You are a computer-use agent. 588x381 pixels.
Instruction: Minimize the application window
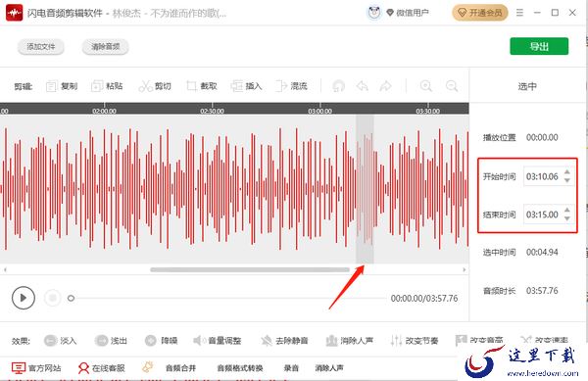tap(537, 13)
